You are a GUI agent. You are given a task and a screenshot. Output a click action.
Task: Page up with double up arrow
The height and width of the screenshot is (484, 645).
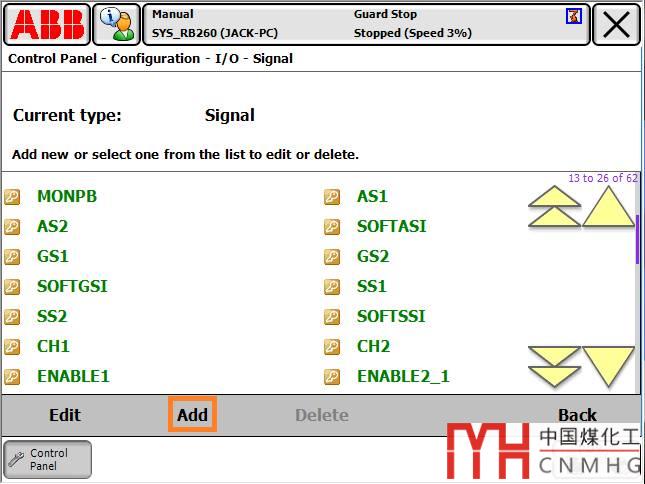[x=554, y=206]
